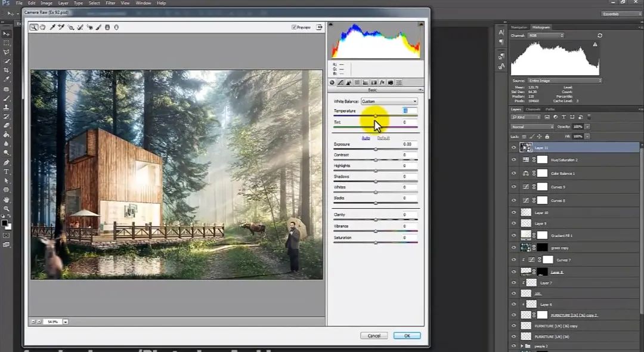Pick the White Balance eyedropper tool

(52, 27)
